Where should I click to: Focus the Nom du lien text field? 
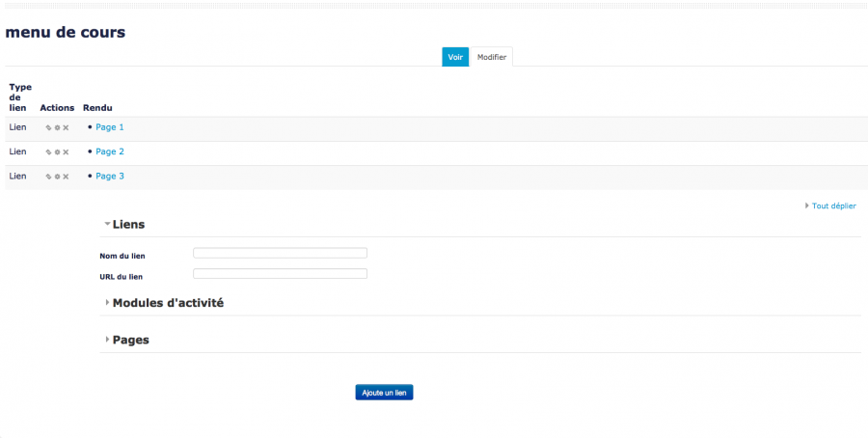pyautogui.click(x=280, y=254)
